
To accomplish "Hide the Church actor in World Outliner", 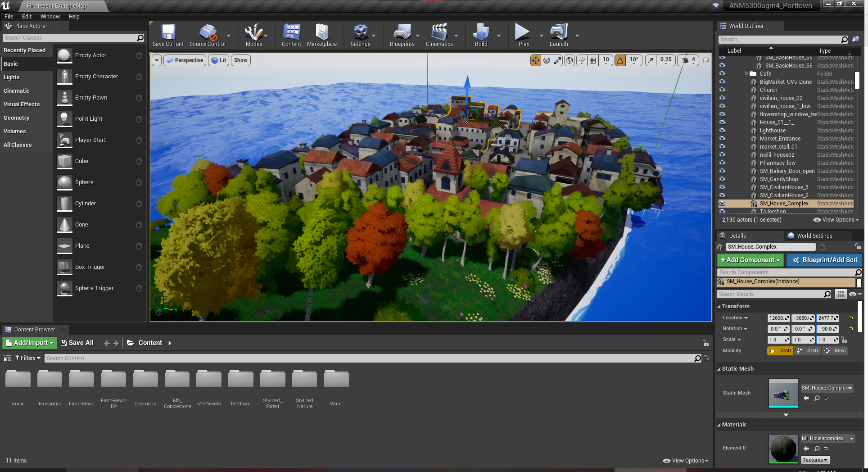I will pyautogui.click(x=722, y=90).
